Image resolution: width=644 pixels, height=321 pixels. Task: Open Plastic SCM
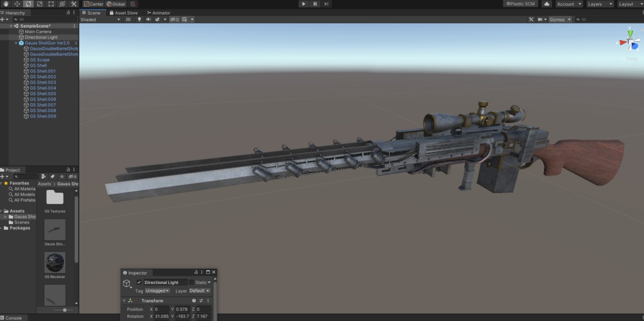click(x=520, y=4)
